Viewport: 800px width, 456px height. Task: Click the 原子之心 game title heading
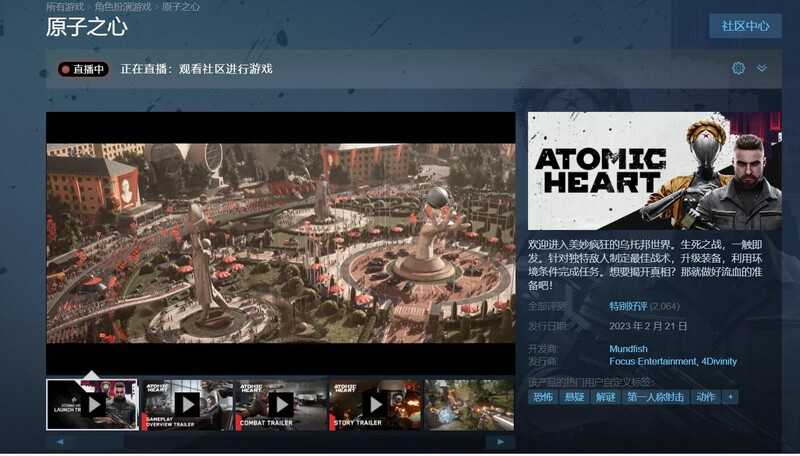87,27
